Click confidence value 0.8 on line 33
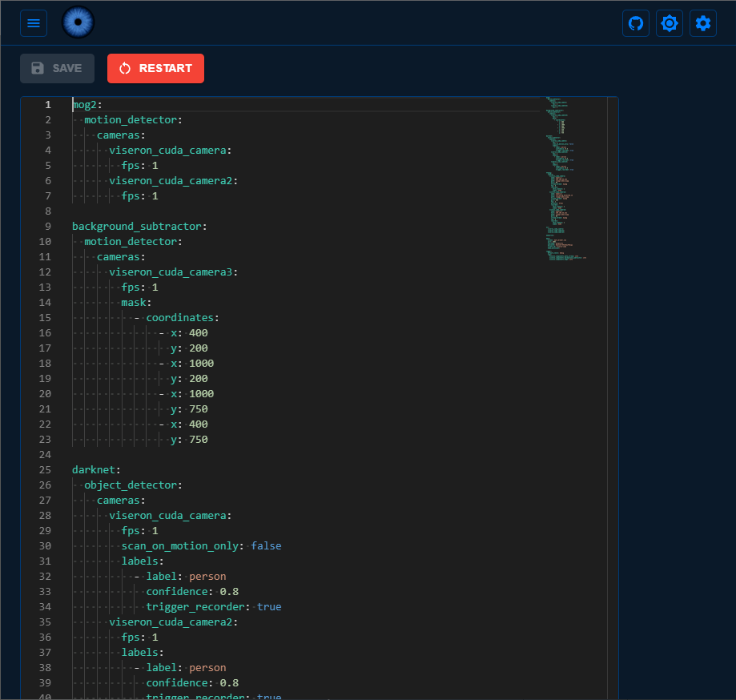This screenshot has height=700, width=736. coord(229,592)
